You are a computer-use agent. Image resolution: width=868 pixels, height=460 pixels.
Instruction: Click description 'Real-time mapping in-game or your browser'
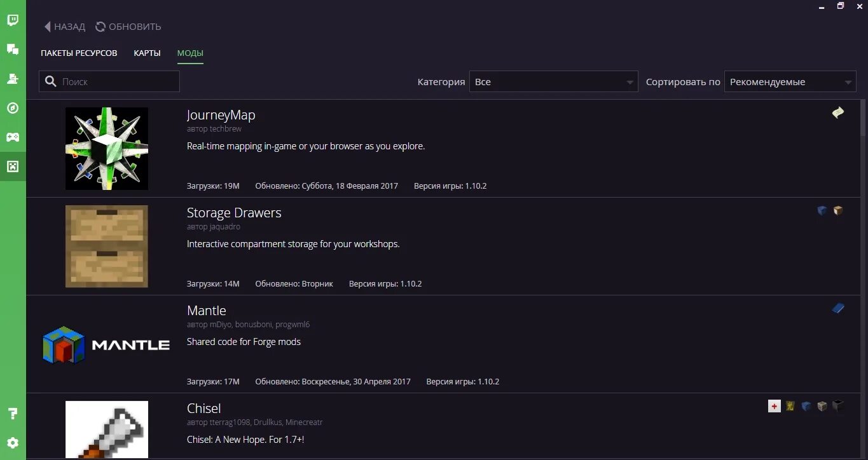tap(306, 146)
